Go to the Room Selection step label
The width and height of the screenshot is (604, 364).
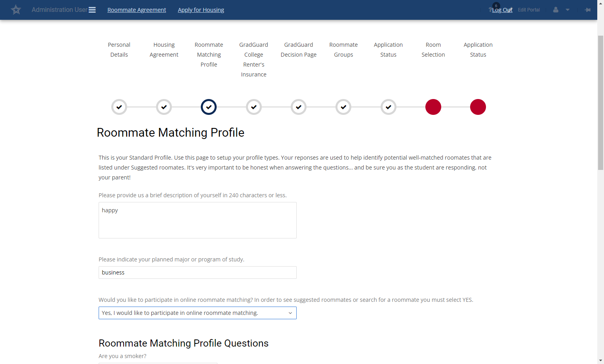click(433, 50)
